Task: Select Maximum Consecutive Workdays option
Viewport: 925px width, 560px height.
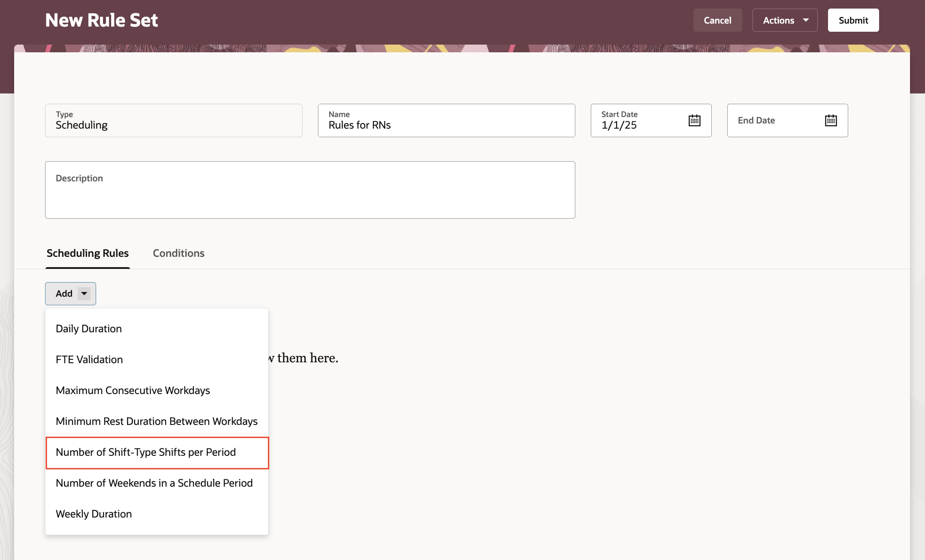Action: [x=133, y=390]
